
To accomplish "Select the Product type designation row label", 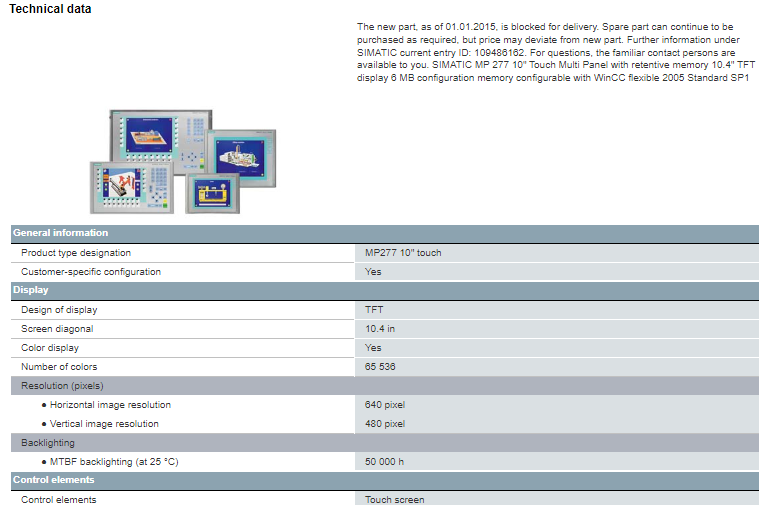I will 76,253.
